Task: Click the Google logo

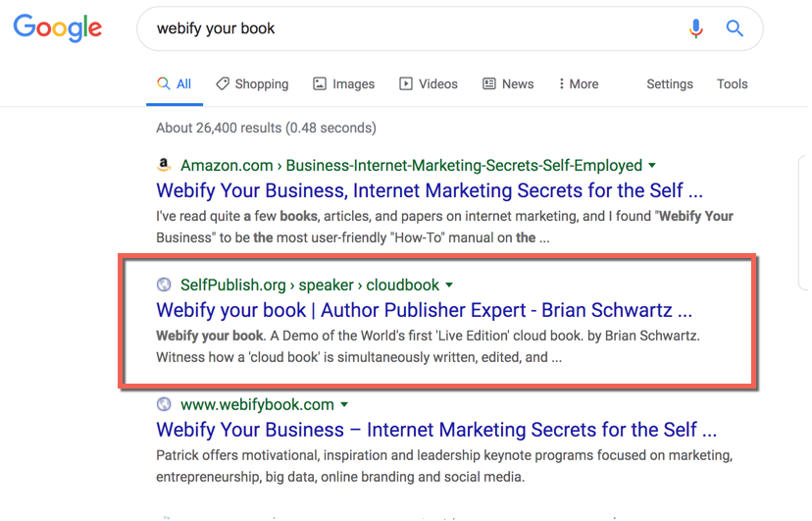Action: [x=58, y=28]
